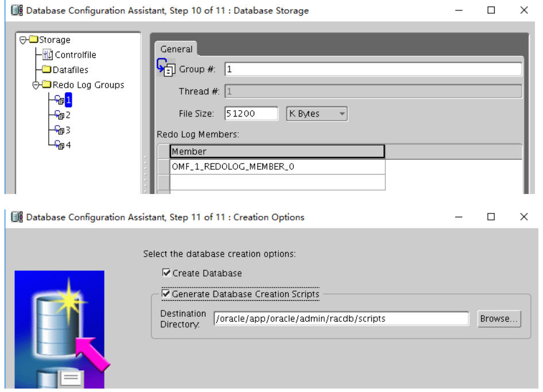
Task: Click the redo log group 3 icon
Action: (x=60, y=130)
